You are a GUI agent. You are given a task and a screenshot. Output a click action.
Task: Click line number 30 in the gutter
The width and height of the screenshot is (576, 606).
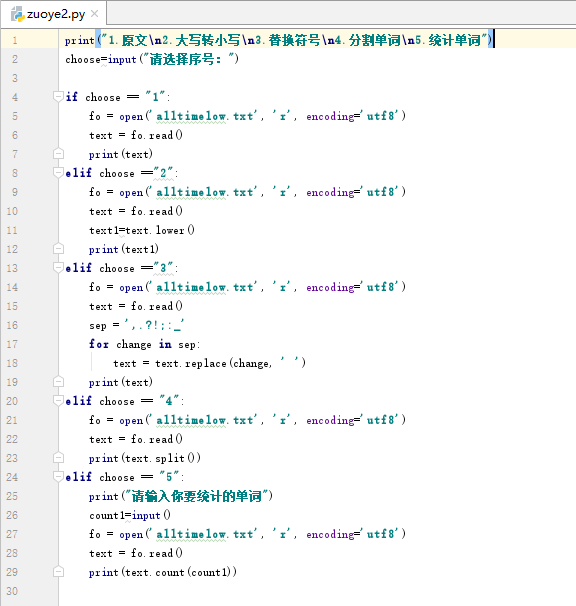(x=12, y=591)
